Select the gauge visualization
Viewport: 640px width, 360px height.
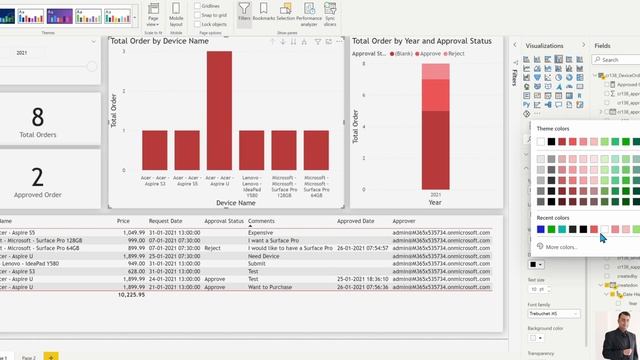point(569,87)
